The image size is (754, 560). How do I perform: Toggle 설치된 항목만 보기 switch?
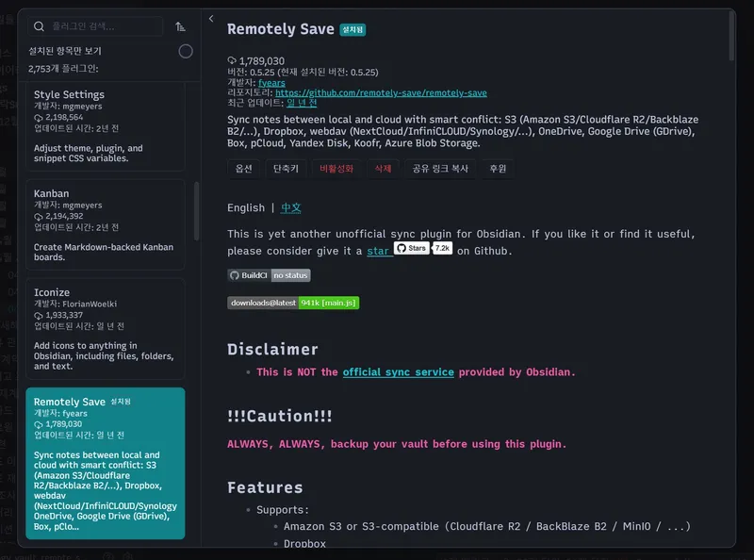(186, 51)
